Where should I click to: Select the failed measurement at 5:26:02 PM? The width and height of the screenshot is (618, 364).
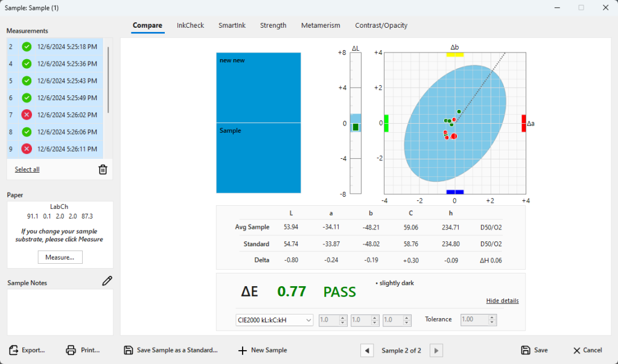(x=57, y=115)
